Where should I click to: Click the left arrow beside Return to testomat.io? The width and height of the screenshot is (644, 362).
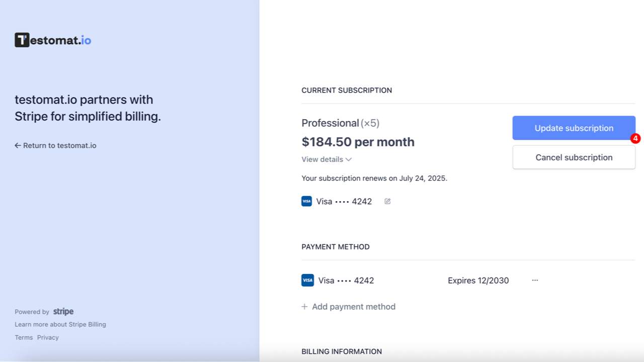[x=17, y=145]
